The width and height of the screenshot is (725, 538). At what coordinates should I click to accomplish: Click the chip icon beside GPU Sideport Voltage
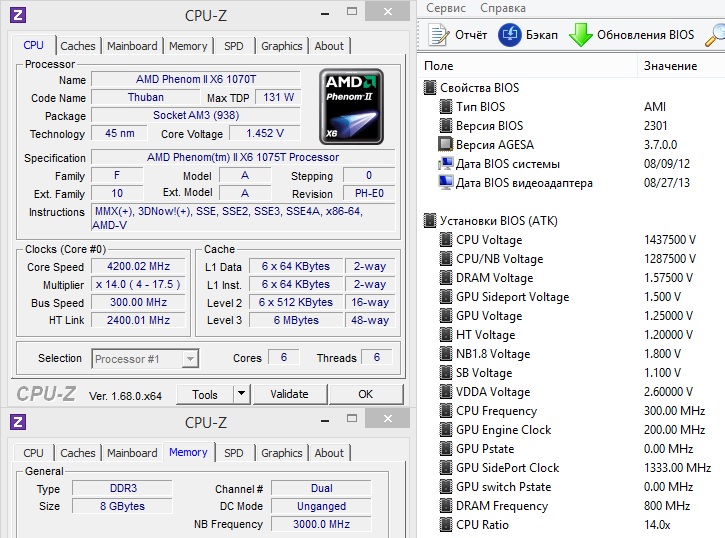click(x=445, y=297)
